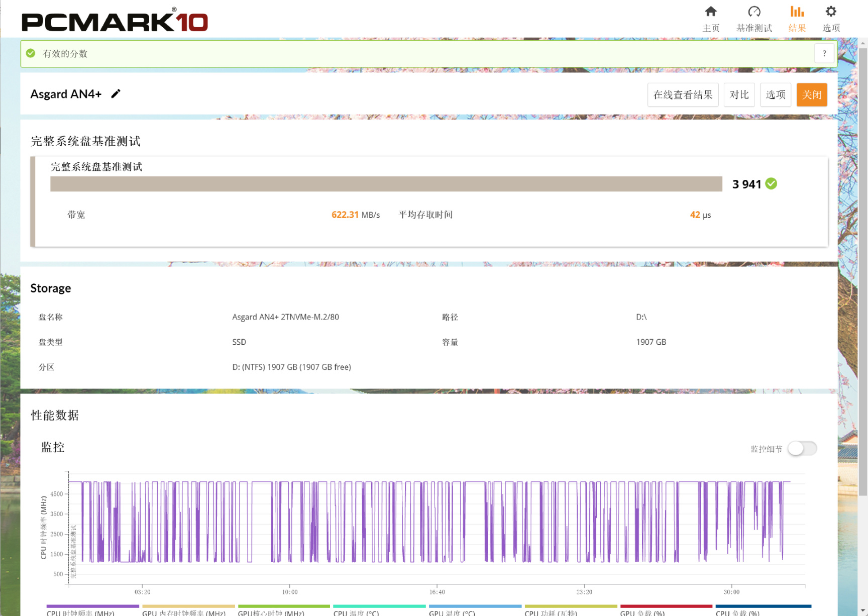
Task: Click the house icon in the top navigation
Action: pos(711,12)
